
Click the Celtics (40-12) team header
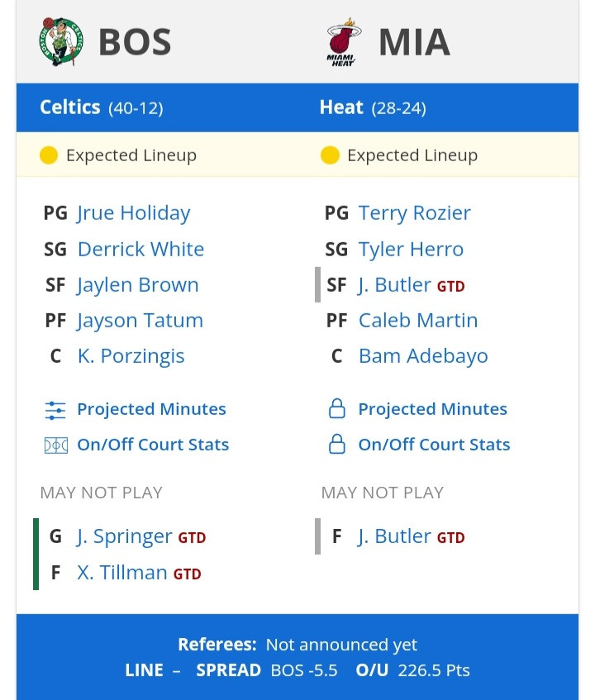[x=102, y=107]
